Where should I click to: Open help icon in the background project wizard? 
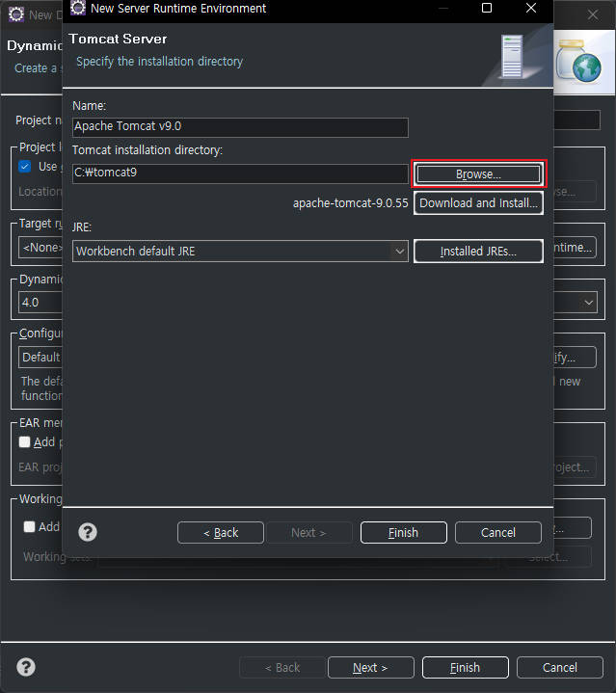[x=26, y=667]
